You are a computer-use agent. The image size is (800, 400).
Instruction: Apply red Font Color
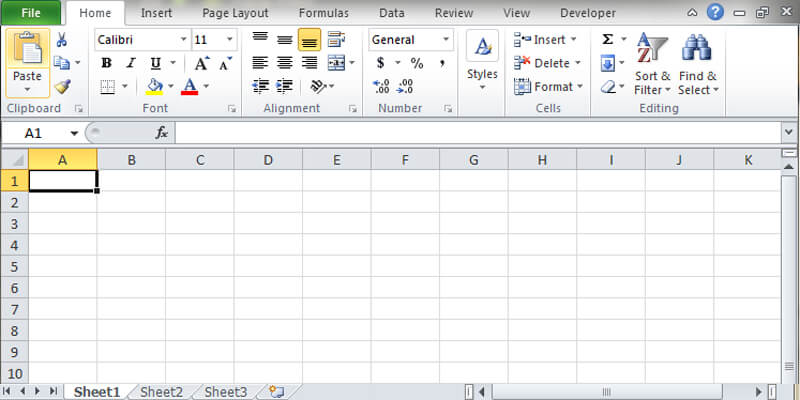[189, 87]
